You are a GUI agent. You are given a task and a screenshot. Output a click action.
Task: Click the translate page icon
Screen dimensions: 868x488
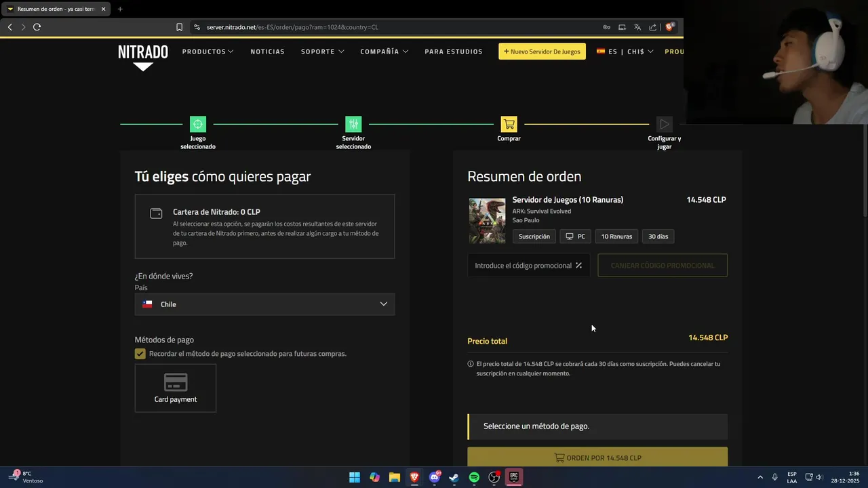pyautogui.click(x=637, y=27)
